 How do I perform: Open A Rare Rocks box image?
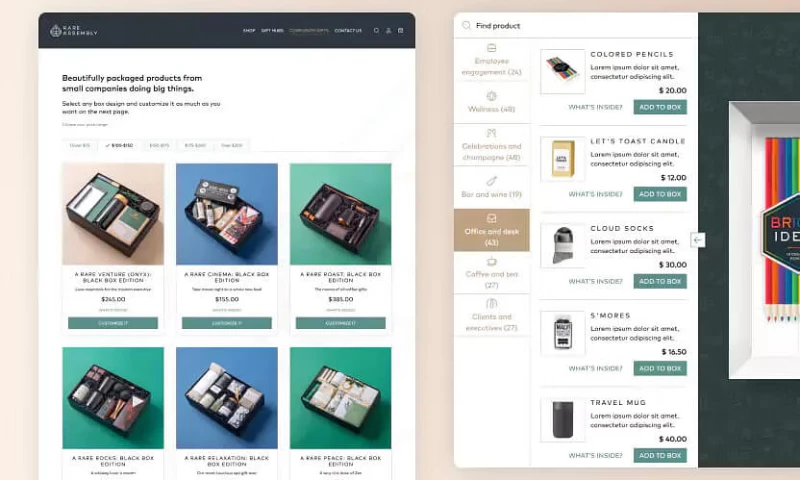pyautogui.click(x=113, y=398)
